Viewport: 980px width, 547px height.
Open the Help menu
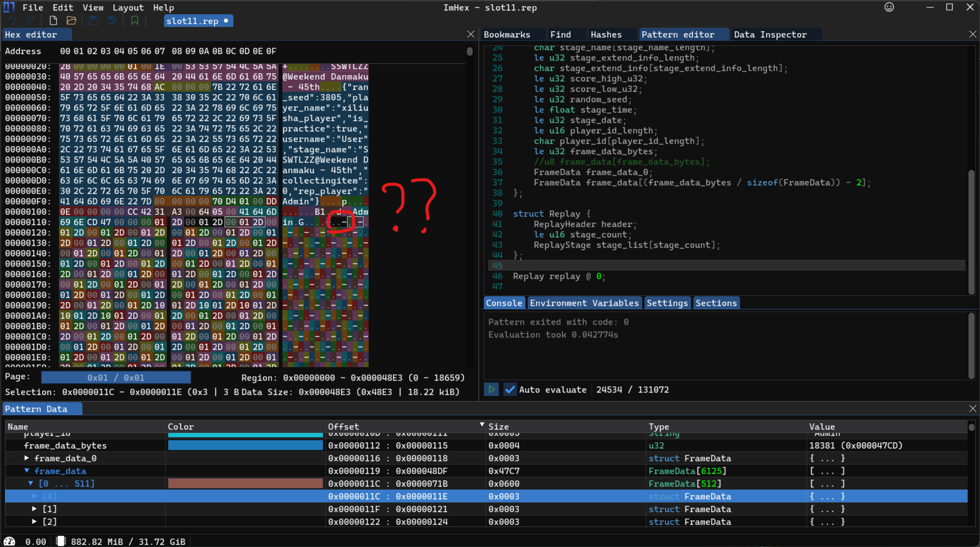click(163, 7)
